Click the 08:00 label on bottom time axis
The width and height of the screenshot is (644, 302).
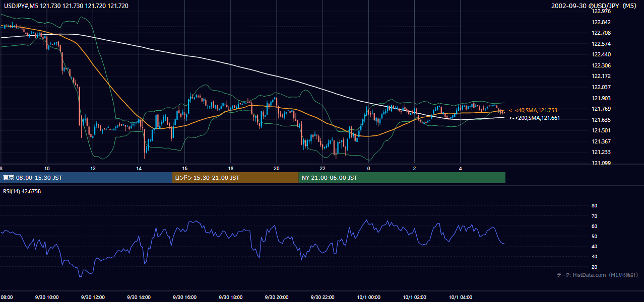pyautogui.click(x=7, y=297)
